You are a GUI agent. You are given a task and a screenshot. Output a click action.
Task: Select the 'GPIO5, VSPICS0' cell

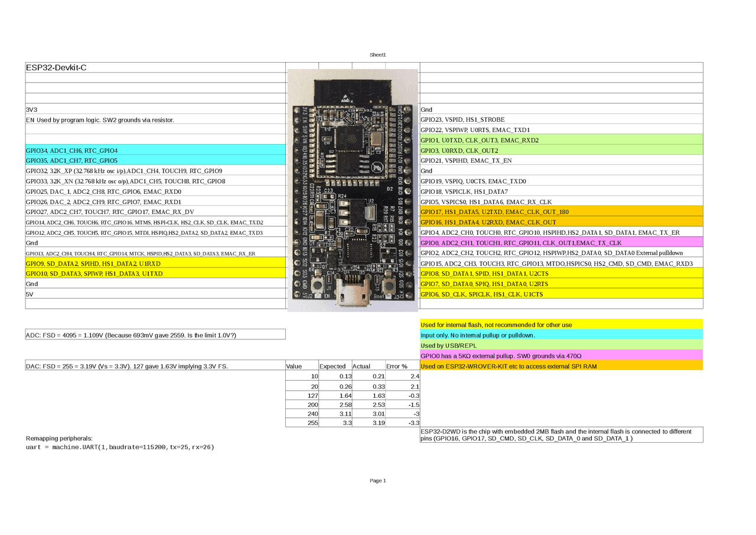(561, 202)
